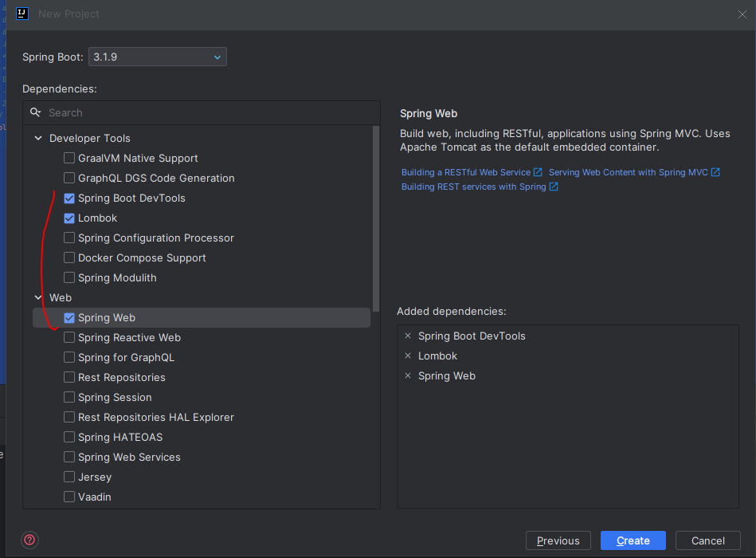The height and width of the screenshot is (558, 756).
Task: Open Building REST services with Spring link
Action: [x=480, y=187]
